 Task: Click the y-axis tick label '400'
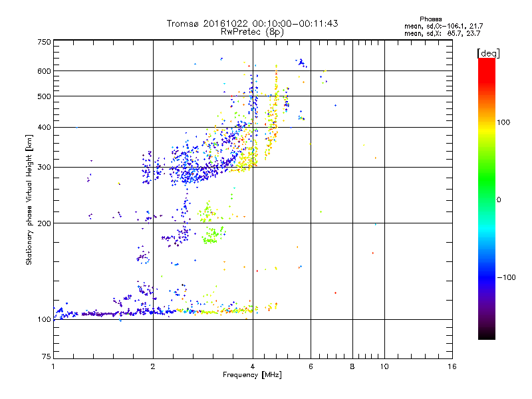(45, 128)
